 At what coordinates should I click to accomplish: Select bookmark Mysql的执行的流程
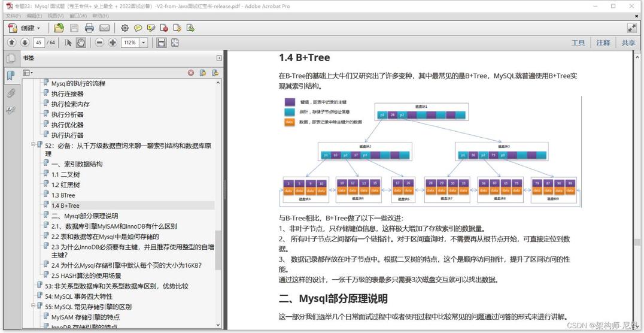click(x=78, y=83)
